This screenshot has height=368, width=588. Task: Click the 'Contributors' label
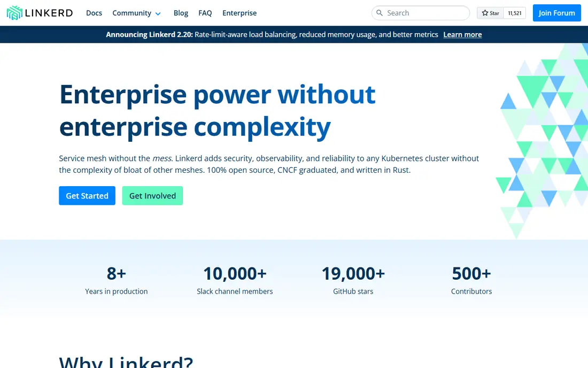(x=471, y=291)
